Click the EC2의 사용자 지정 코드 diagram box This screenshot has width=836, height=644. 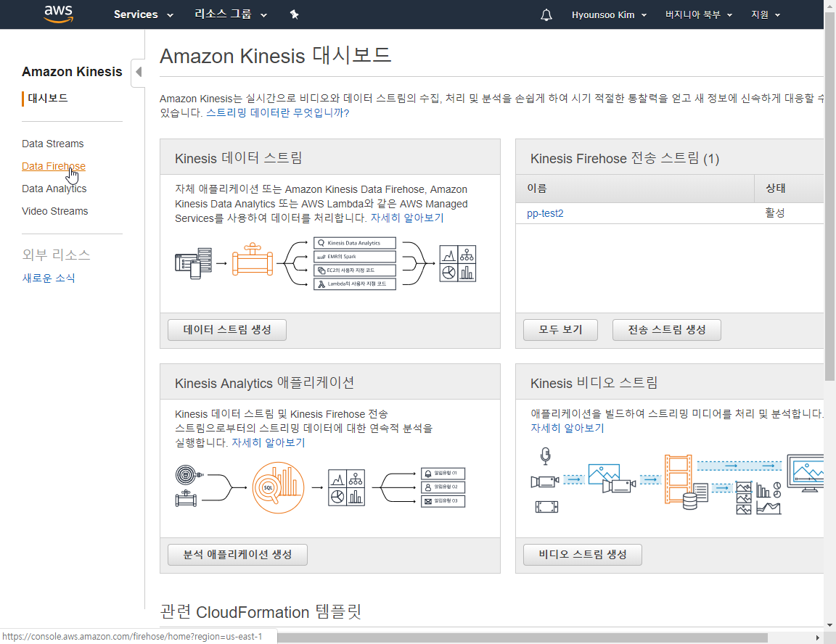click(355, 271)
